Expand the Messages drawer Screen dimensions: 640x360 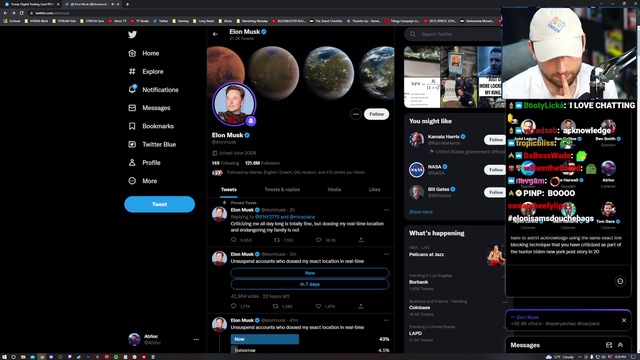620,345
